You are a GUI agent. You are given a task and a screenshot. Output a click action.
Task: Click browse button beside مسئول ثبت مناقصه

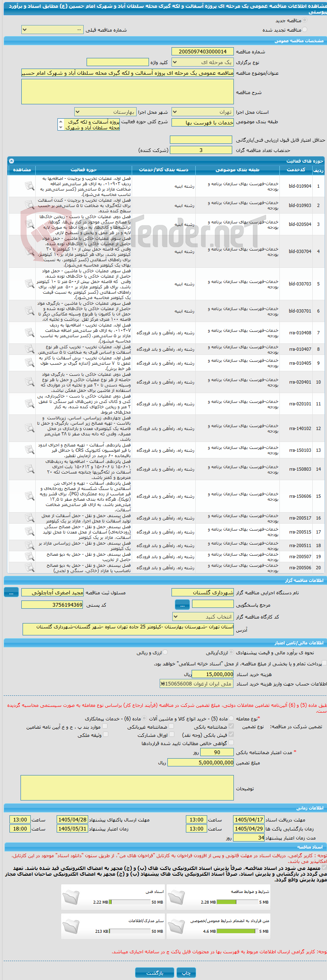point(11,592)
